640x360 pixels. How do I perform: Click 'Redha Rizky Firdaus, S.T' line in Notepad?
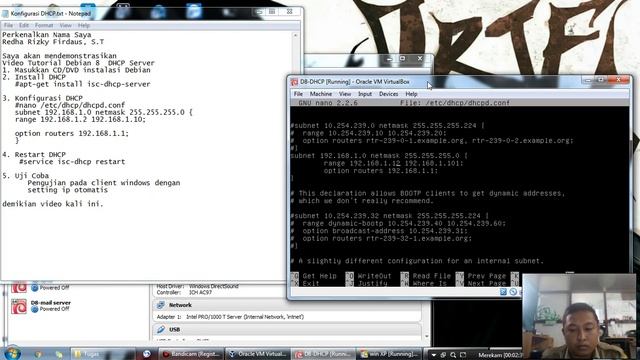pos(53,42)
